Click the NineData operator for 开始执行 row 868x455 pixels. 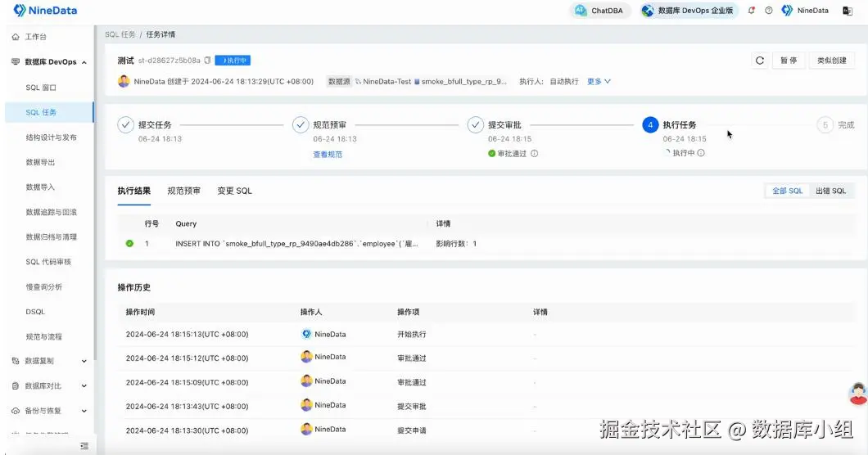[x=323, y=335]
